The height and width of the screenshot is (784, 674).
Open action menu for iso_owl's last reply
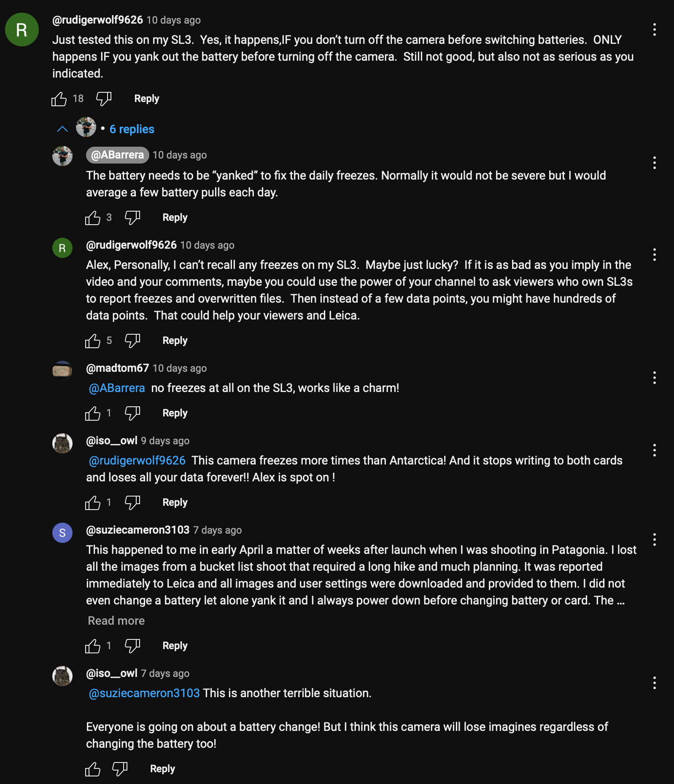(654, 683)
